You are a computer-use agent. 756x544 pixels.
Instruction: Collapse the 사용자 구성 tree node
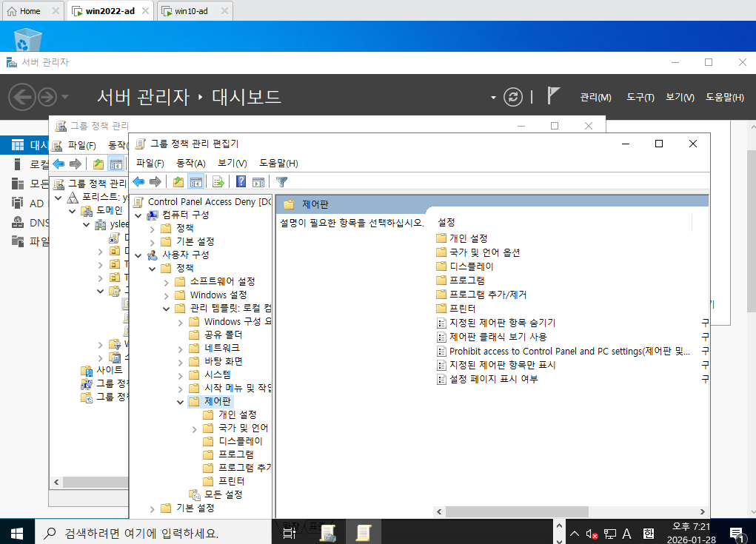tap(138, 255)
